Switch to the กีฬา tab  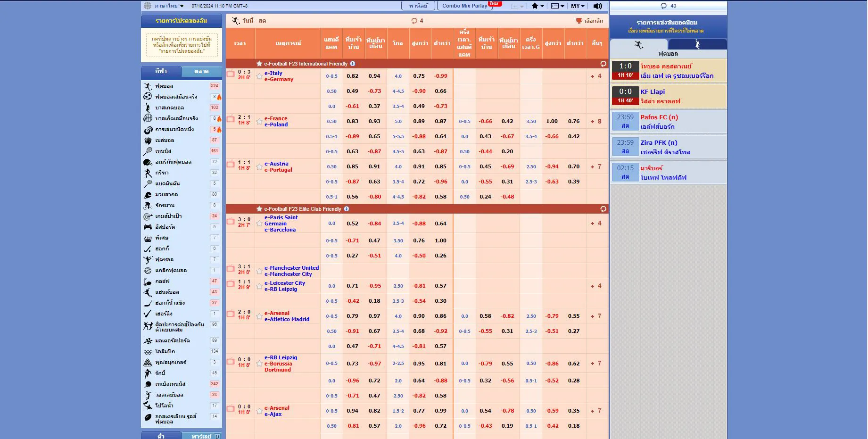[161, 71]
